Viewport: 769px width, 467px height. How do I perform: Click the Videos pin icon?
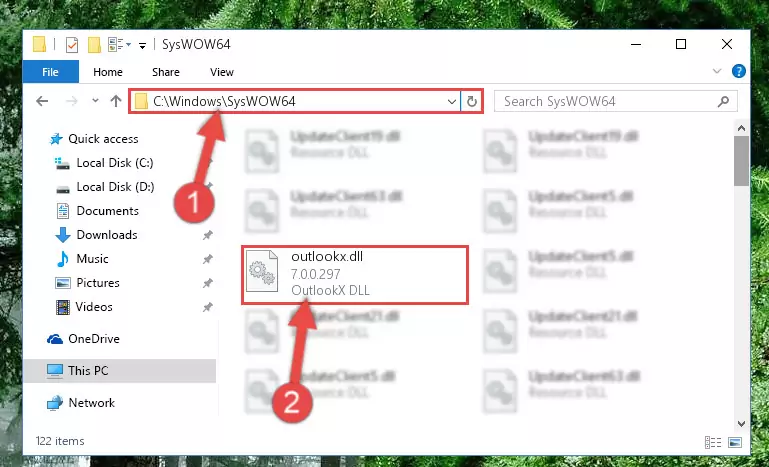point(208,307)
